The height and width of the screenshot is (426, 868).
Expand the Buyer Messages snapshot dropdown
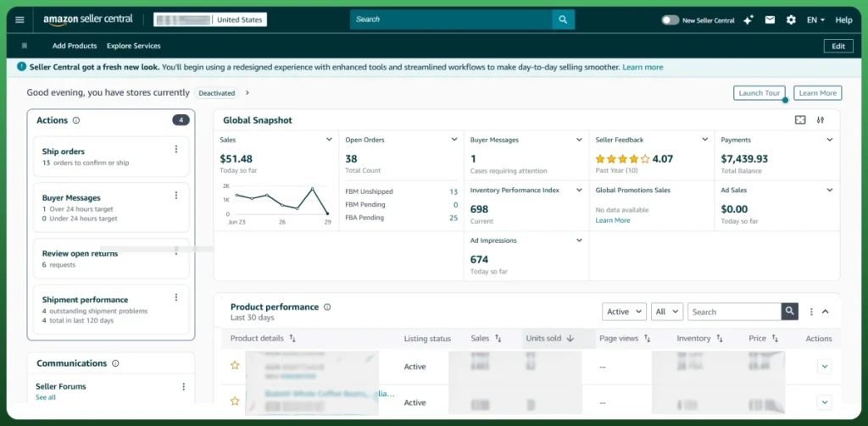[x=579, y=140]
